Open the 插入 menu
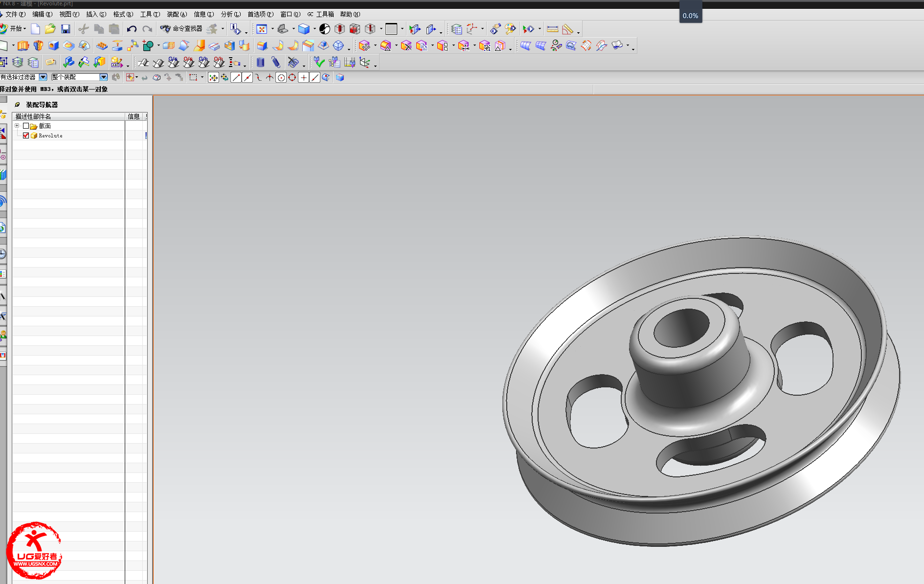The width and height of the screenshot is (924, 584). point(96,14)
